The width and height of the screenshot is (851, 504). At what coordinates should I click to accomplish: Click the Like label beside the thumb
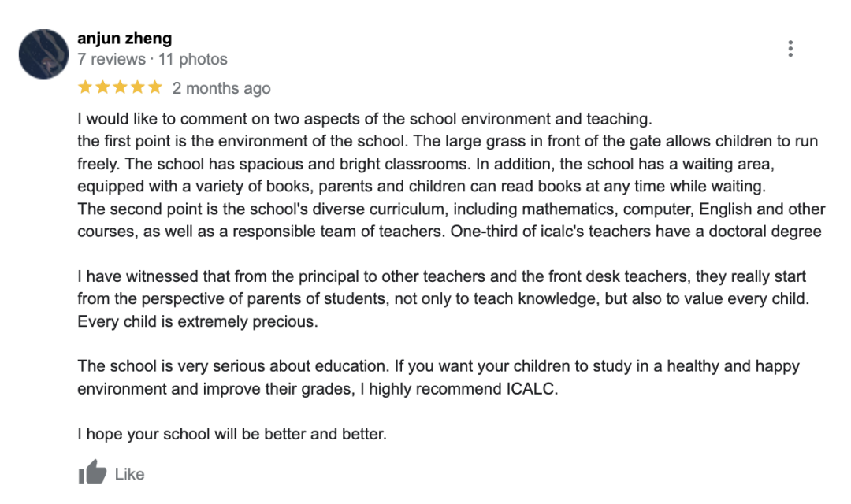click(x=129, y=474)
